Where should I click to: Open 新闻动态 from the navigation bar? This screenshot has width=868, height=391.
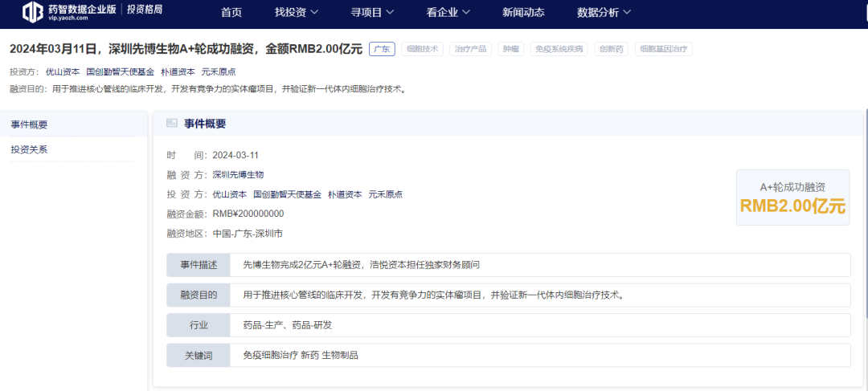tap(523, 12)
